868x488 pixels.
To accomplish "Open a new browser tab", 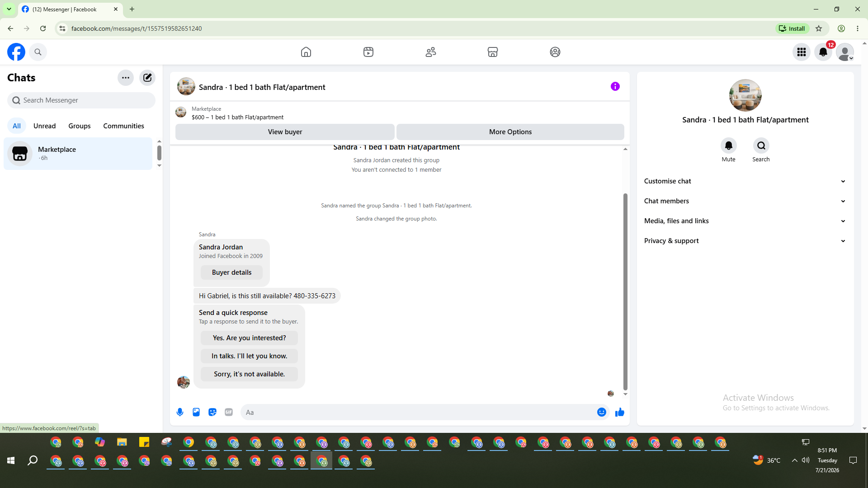I will pyautogui.click(x=132, y=9).
